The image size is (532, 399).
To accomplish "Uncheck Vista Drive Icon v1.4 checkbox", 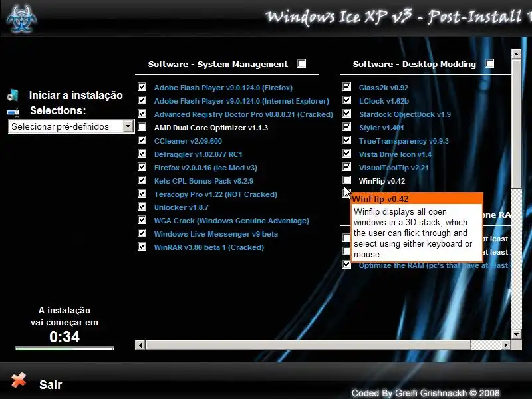I will (x=346, y=154).
